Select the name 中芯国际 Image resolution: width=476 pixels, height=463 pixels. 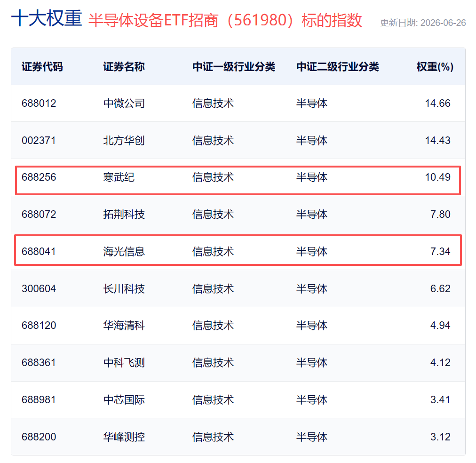[x=124, y=400]
